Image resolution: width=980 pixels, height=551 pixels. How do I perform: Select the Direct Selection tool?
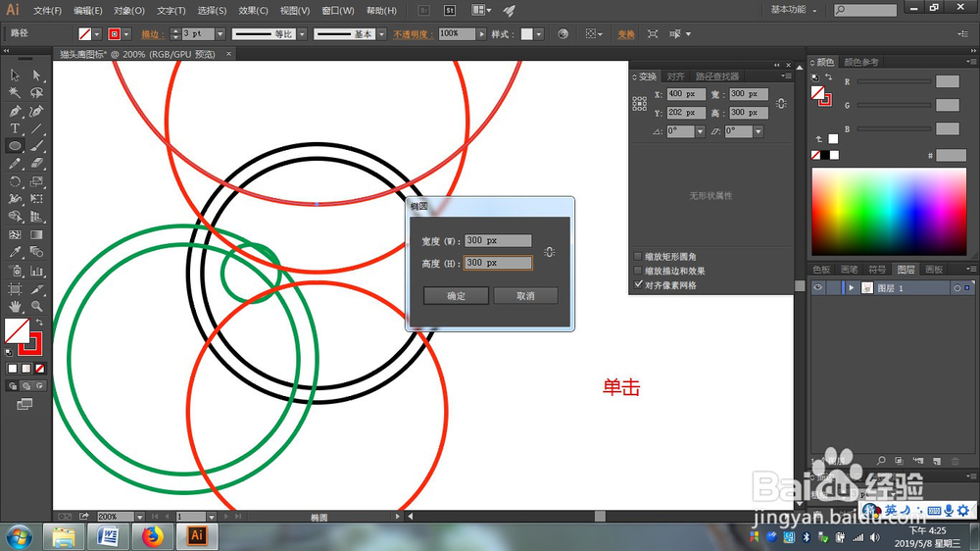[x=37, y=75]
